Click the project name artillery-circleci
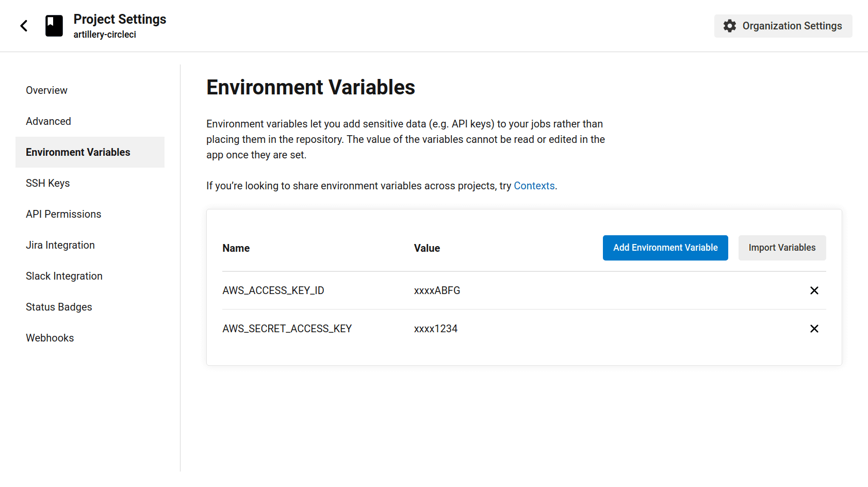Screen dimensions: 868x487 coord(105,34)
